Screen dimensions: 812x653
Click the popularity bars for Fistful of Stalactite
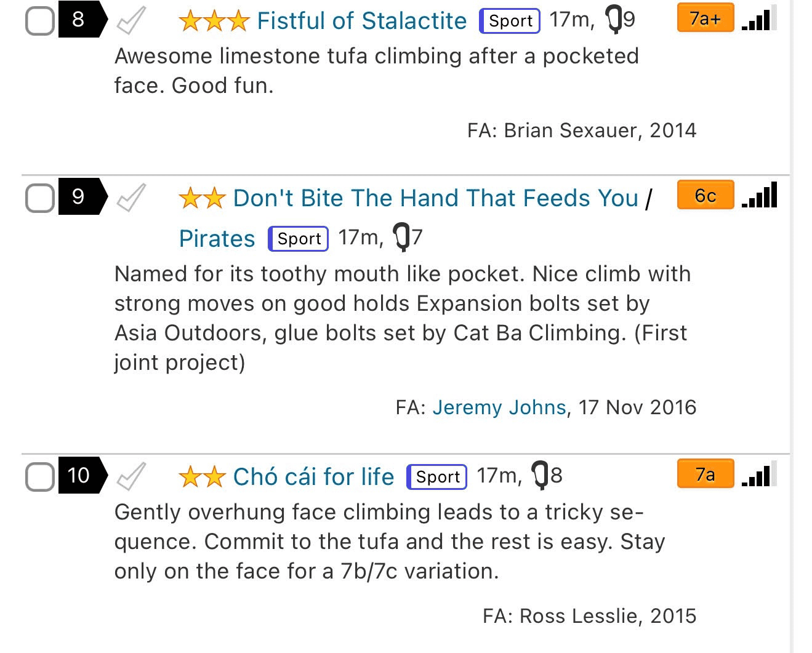pos(759,18)
